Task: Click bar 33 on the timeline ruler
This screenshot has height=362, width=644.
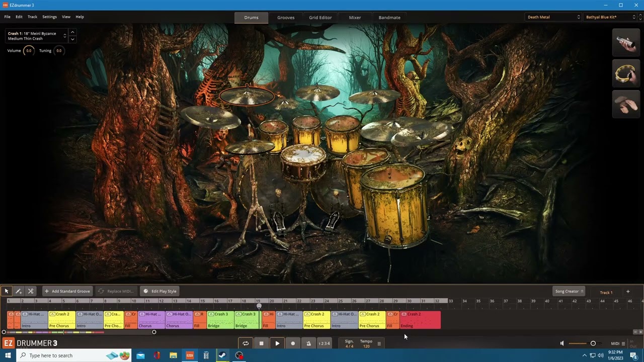Action: coord(451,301)
